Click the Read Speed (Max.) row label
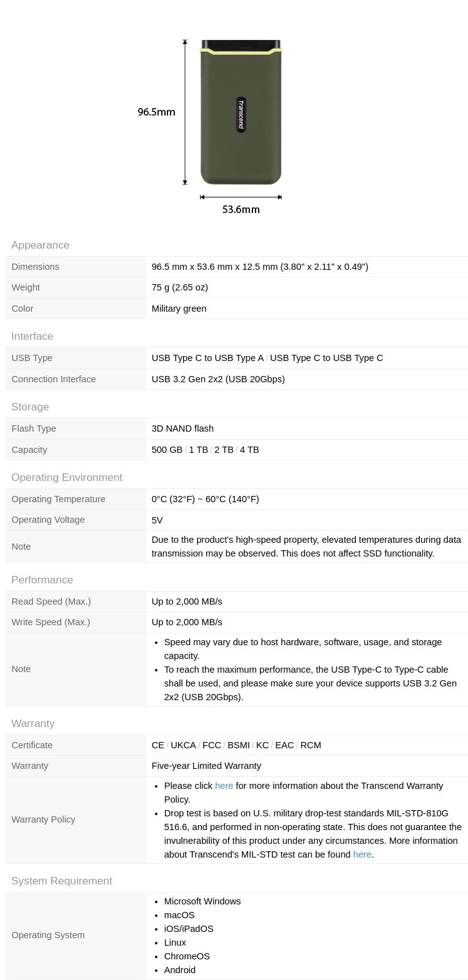 (x=51, y=601)
